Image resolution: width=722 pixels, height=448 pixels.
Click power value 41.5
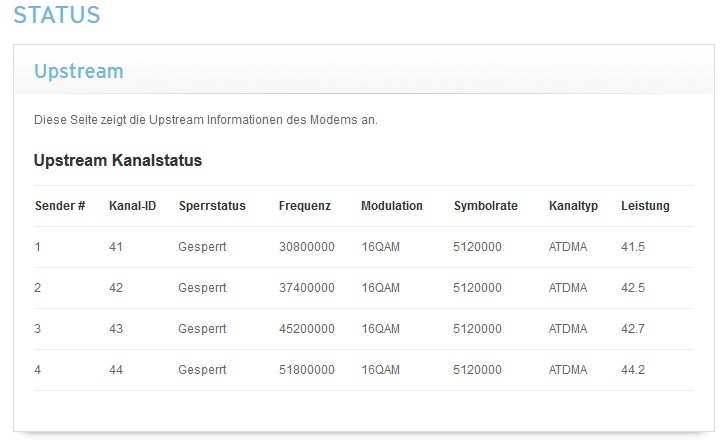pyautogui.click(x=633, y=246)
